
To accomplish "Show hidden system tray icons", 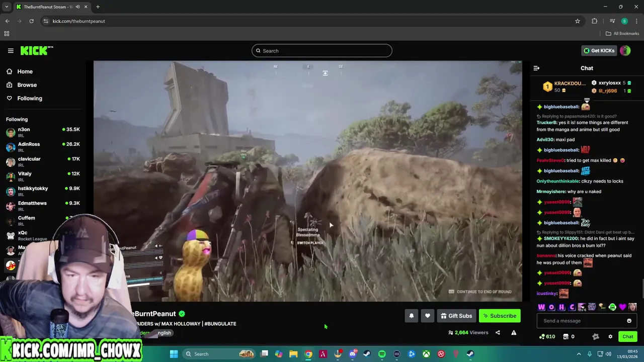I will 579,354.
